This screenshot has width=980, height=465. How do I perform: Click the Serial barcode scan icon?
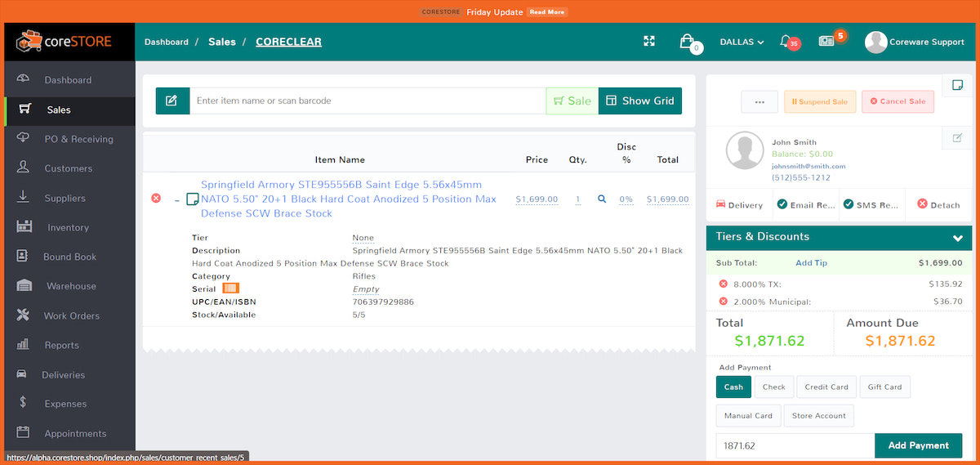pyautogui.click(x=231, y=288)
